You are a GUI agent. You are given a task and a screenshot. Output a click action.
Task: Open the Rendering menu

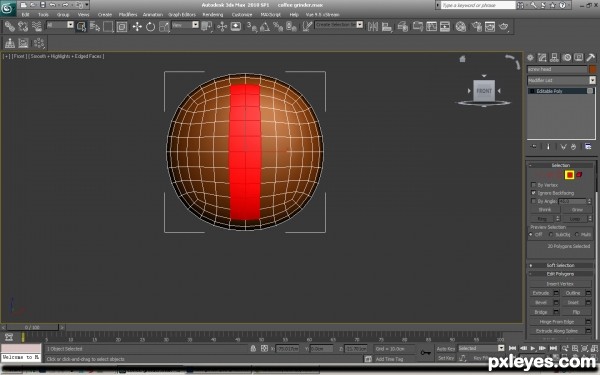pos(212,15)
